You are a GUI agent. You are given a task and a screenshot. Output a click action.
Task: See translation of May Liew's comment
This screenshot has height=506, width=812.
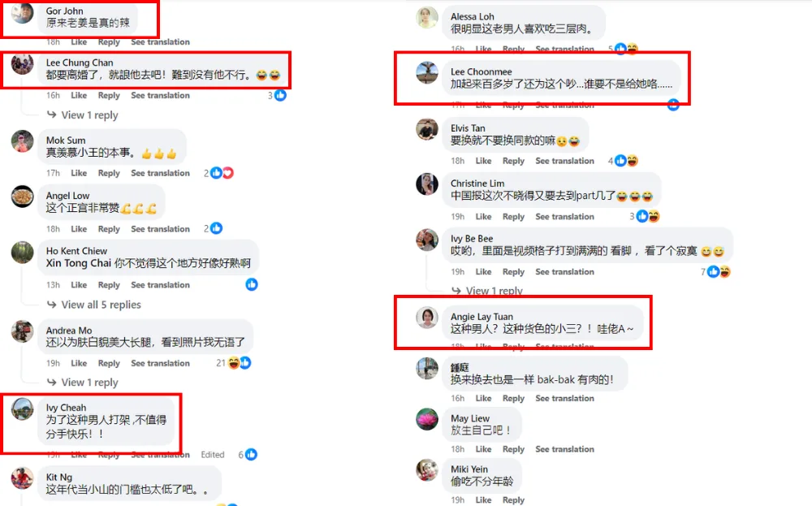click(x=564, y=449)
